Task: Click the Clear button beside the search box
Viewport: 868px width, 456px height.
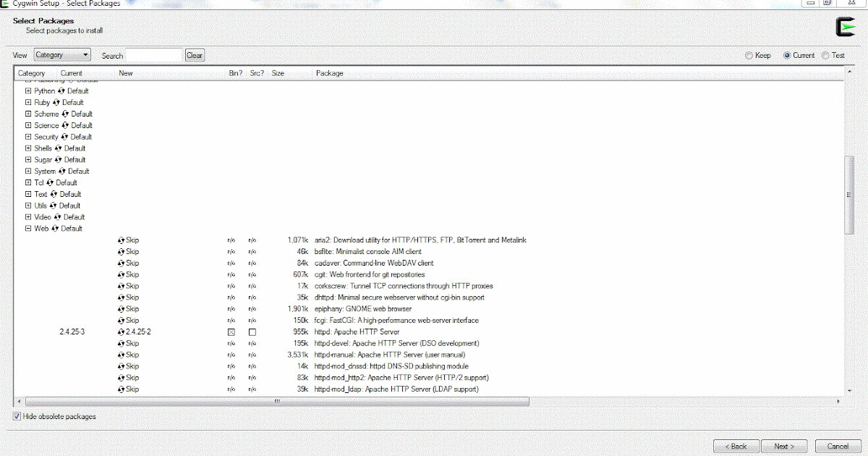Action: (194, 54)
